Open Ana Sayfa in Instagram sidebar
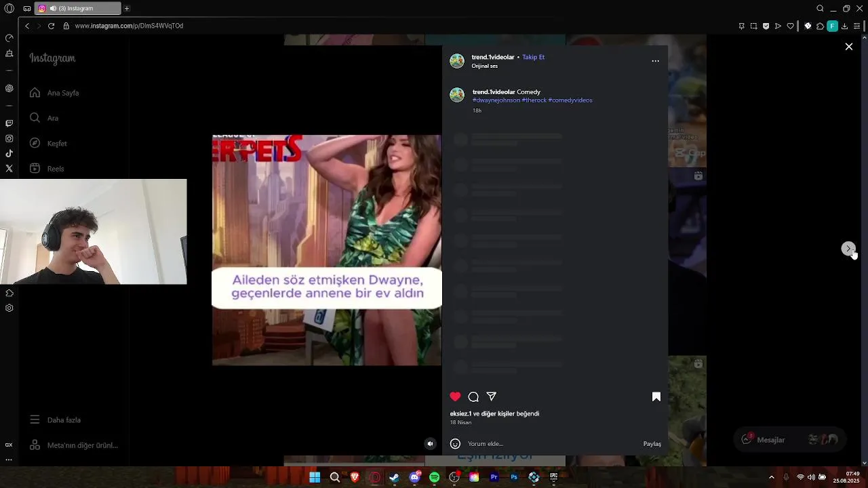The width and height of the screenshot is (868, 488). 54,93
